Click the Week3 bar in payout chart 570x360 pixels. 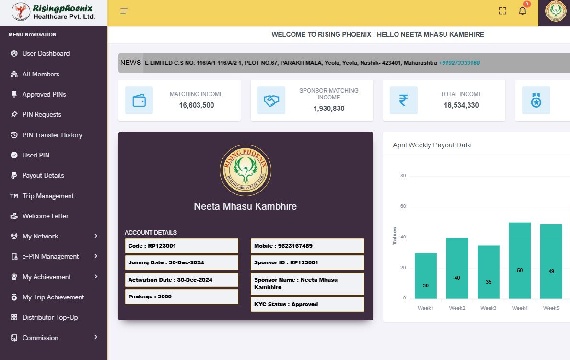tap(489, 272)
